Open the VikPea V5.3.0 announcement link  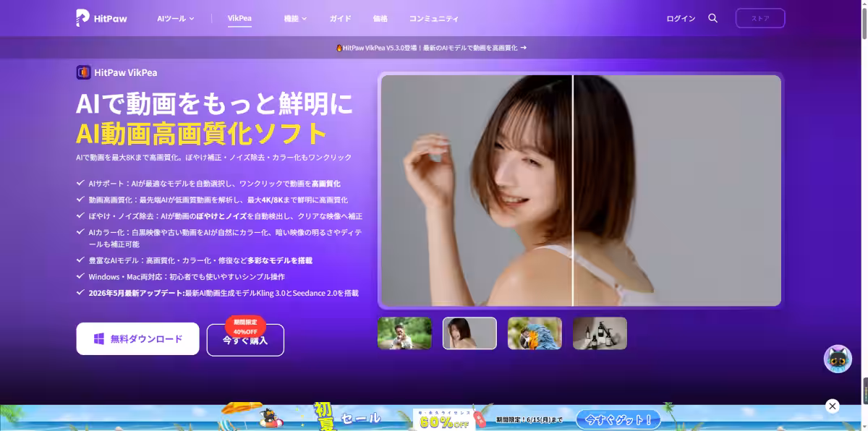[x=431, y=48]
